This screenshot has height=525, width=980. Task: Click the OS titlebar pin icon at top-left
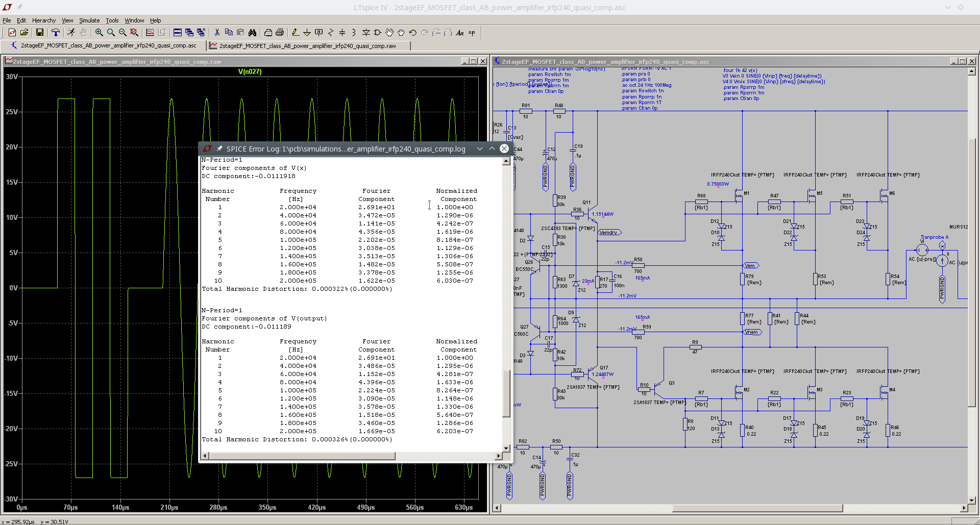point(19,7)
